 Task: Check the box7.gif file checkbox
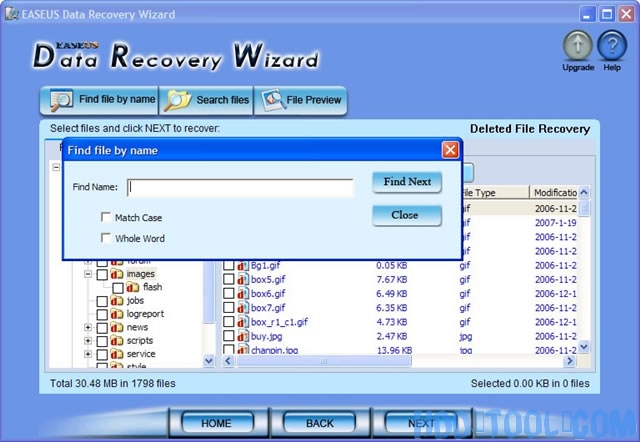[x=229, y=308]
